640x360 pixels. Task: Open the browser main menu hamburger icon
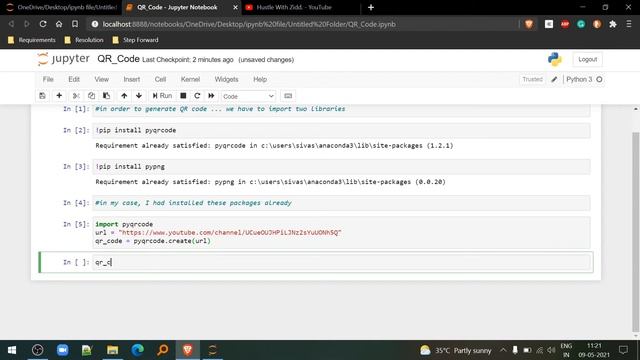point(629,24)
